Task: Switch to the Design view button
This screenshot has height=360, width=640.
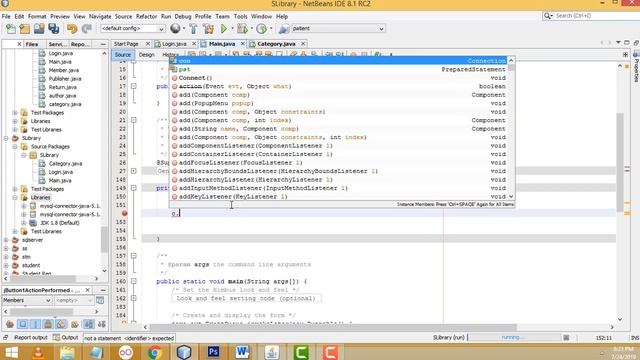Action: 147,55
